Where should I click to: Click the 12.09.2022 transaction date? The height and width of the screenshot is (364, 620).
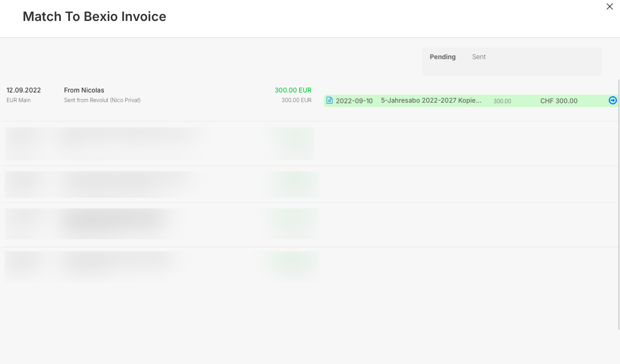pyautogui.click(x=24, y=90)
